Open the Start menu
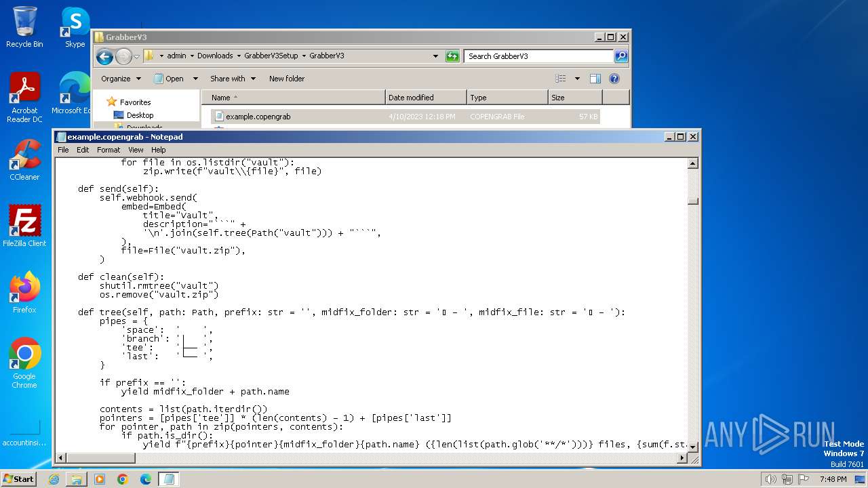868x488 pixels. 19,479
